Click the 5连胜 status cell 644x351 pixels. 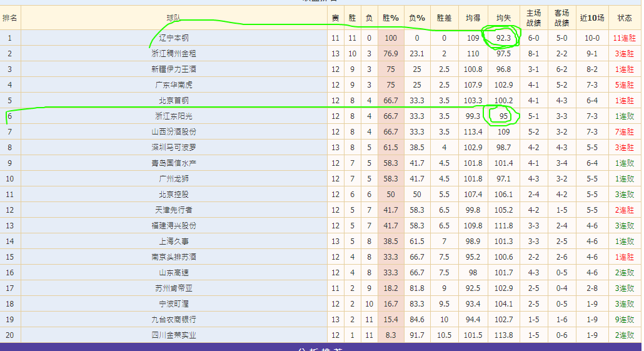point(625,84)
